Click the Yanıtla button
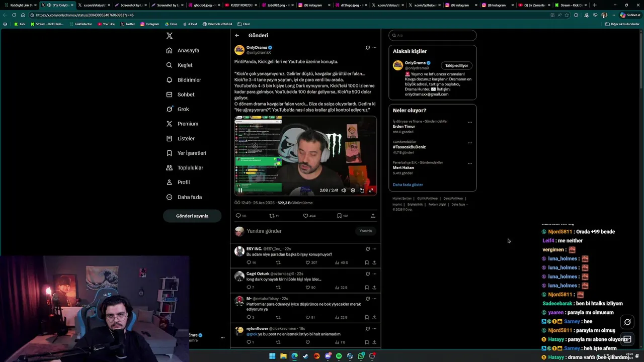 click(x=366, y=231)
